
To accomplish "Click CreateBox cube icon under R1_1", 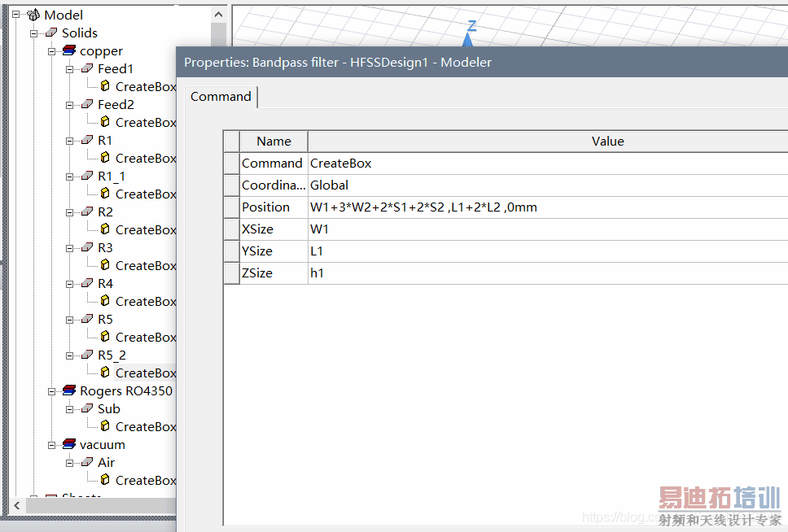I will (105, 194).
